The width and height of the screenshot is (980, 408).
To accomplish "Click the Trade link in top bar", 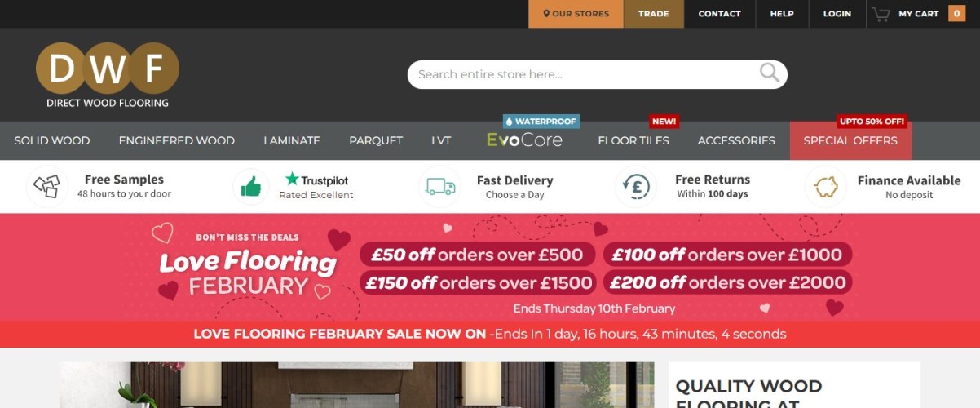I will click(654, 14).
